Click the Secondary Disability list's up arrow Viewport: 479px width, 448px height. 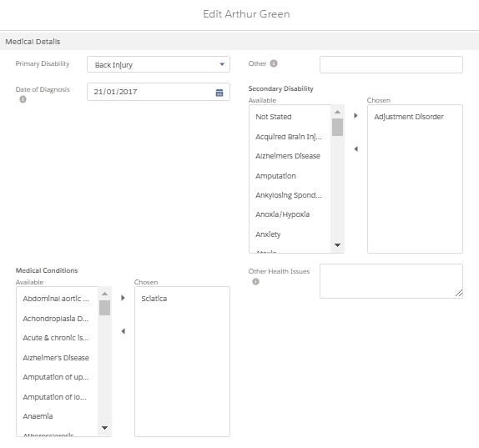(x=338, y=112)
